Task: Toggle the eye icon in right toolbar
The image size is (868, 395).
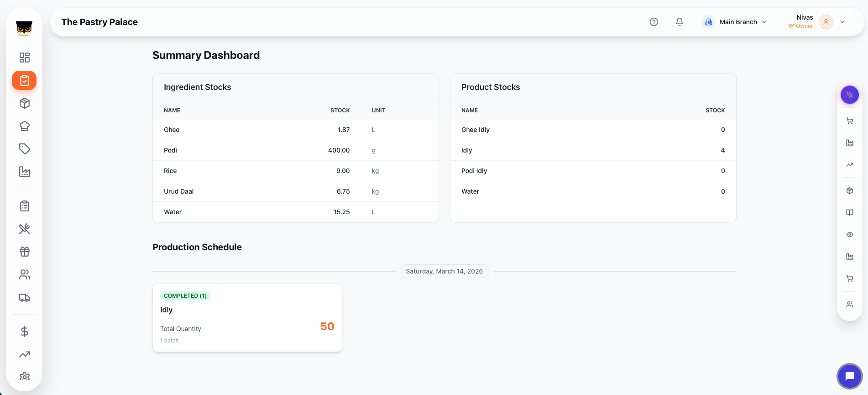Action: [849, 235]
